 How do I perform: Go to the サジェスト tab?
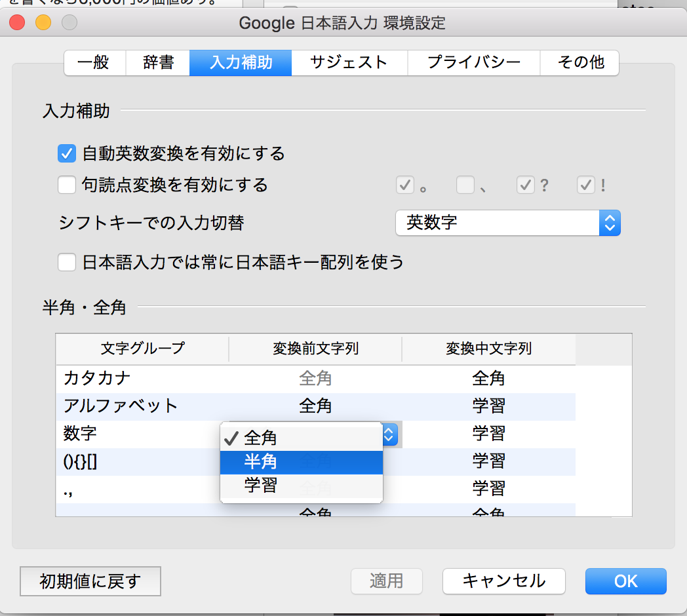(x=349, y=63)
